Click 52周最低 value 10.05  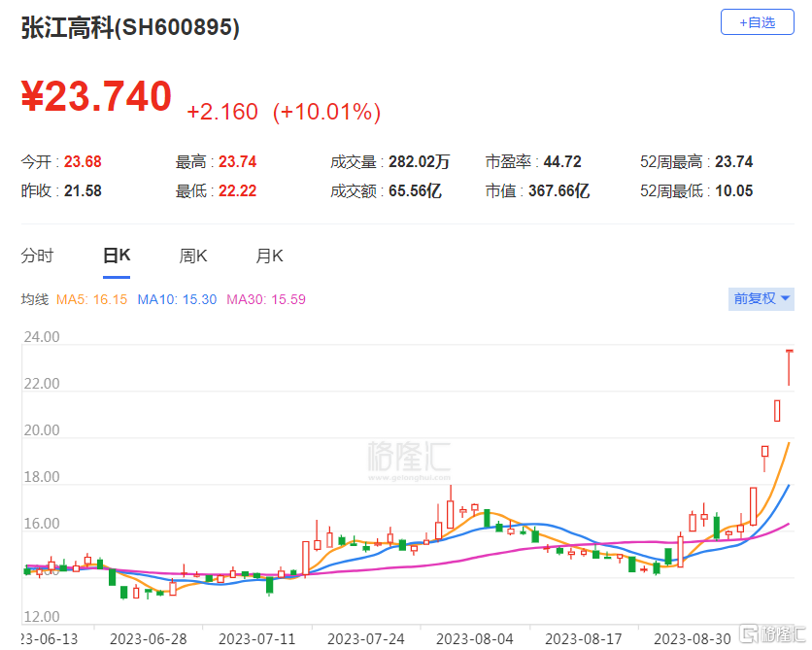[x=733, y=190]
